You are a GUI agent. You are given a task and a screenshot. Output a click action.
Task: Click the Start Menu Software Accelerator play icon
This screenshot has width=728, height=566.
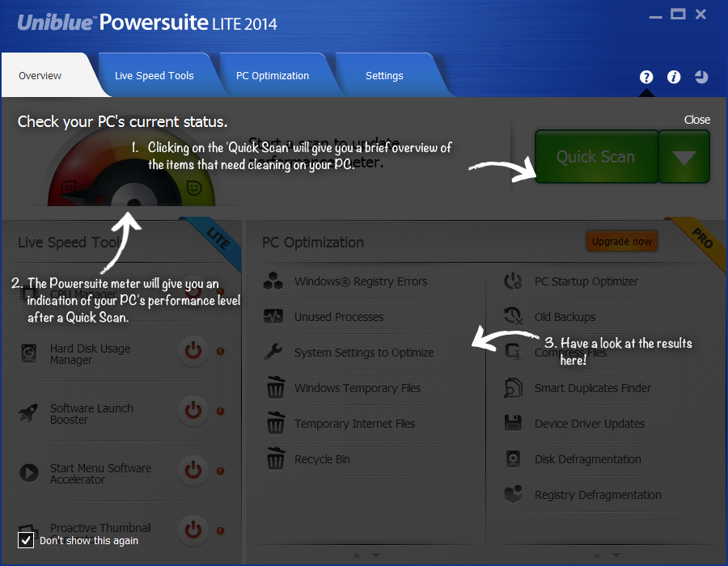click(x=29, y=473)
